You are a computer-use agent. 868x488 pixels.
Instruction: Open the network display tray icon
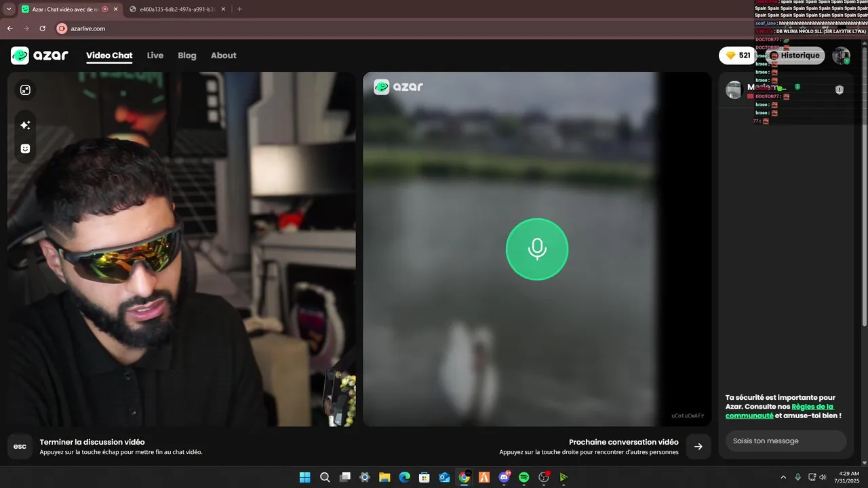click(812, 477)
